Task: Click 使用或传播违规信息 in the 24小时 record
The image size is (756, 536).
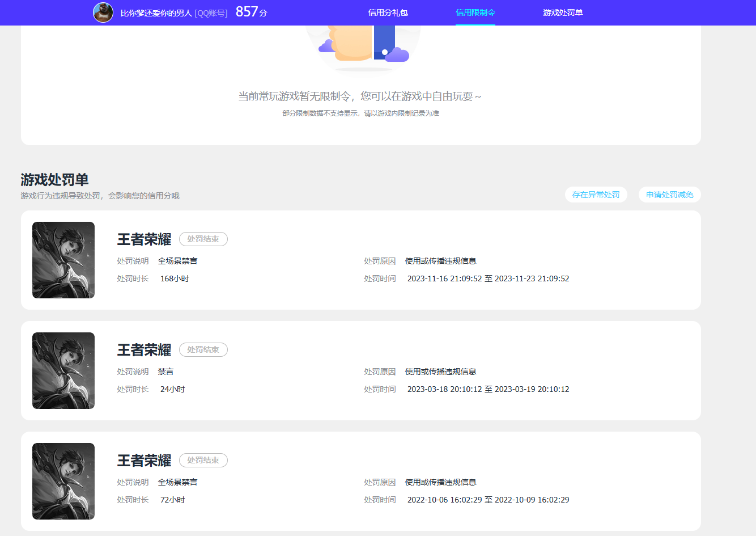Action: [x=440, y=372]
